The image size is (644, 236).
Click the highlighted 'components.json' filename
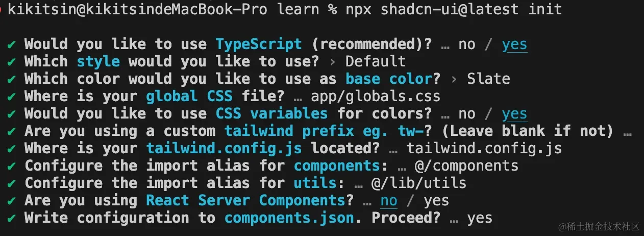[289, 218]
